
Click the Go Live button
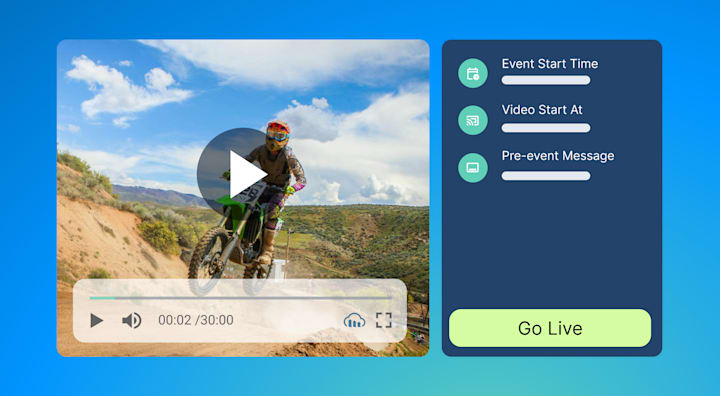(x=550, y=328)
